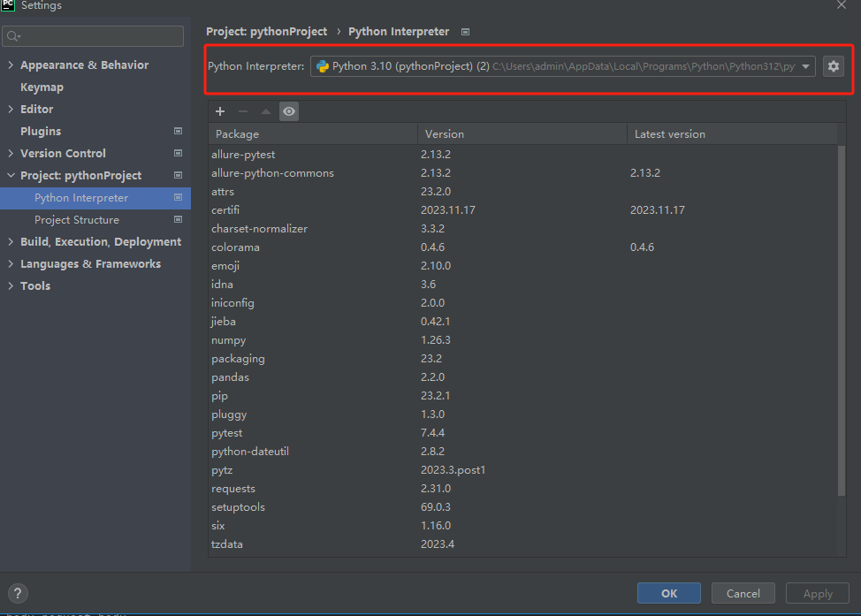Image resolution: width=861 pixels, height=616 pixels.
Task: Click the breadcrumb project-level settings icon
Action: click(x=465, y=32)
